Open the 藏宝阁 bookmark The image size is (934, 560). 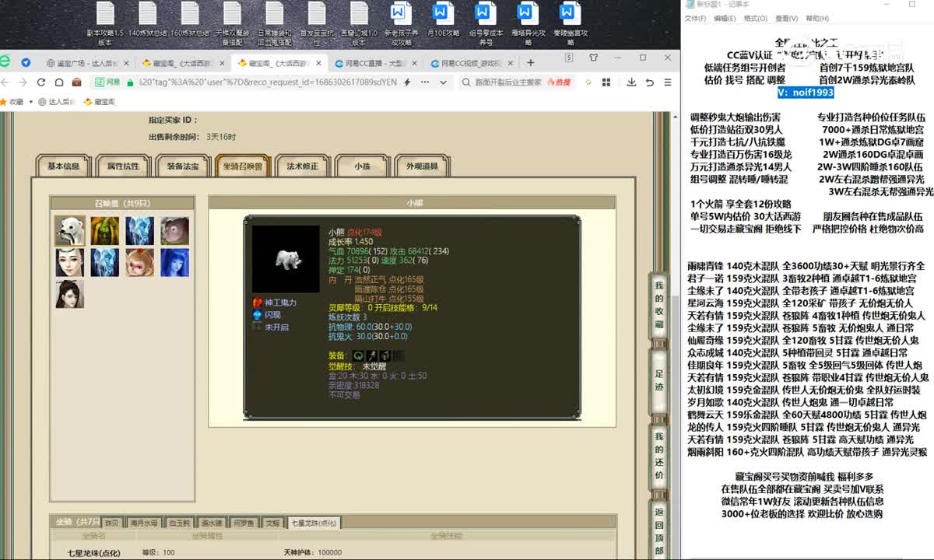click(x=99, y=101)
